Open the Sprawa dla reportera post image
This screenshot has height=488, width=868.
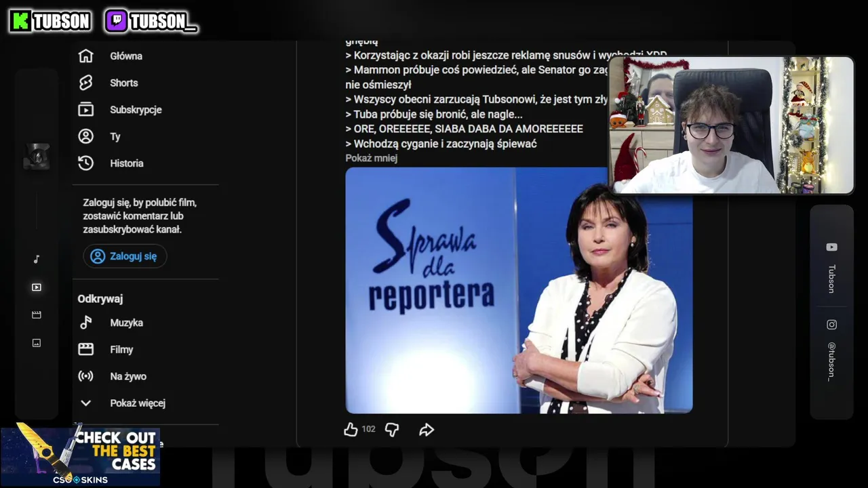(x=519, y=290)
